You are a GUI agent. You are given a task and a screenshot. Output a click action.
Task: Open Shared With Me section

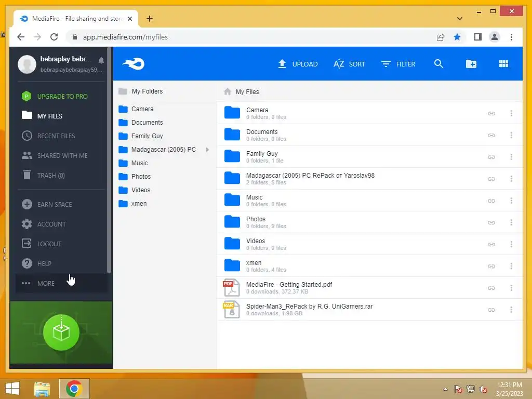(61, 155)
